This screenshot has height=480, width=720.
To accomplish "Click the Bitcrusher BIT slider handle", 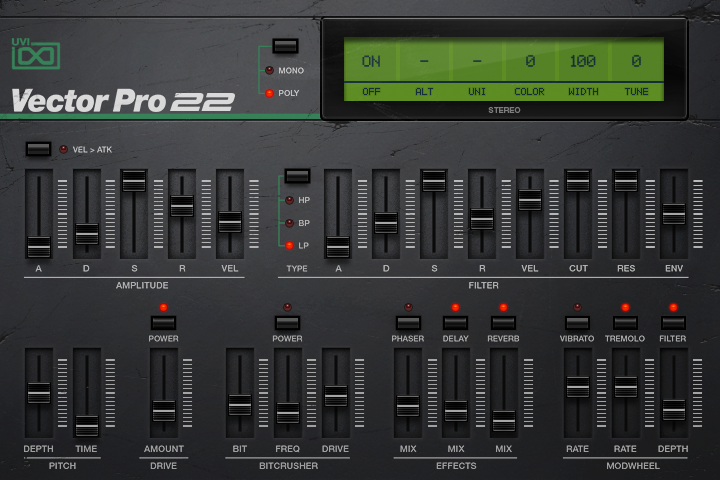I will click(x=240, y=405).
